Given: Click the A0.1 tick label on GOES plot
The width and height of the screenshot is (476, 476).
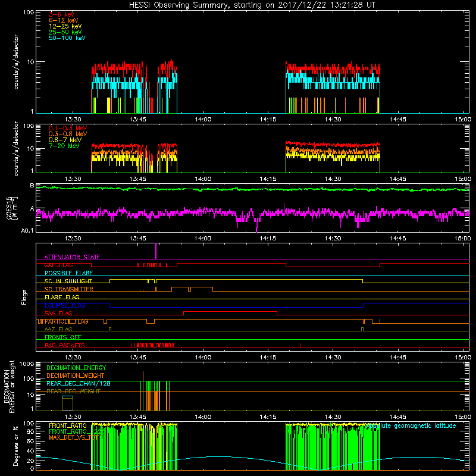Looking at the screenshot, I should click(27, 231).
